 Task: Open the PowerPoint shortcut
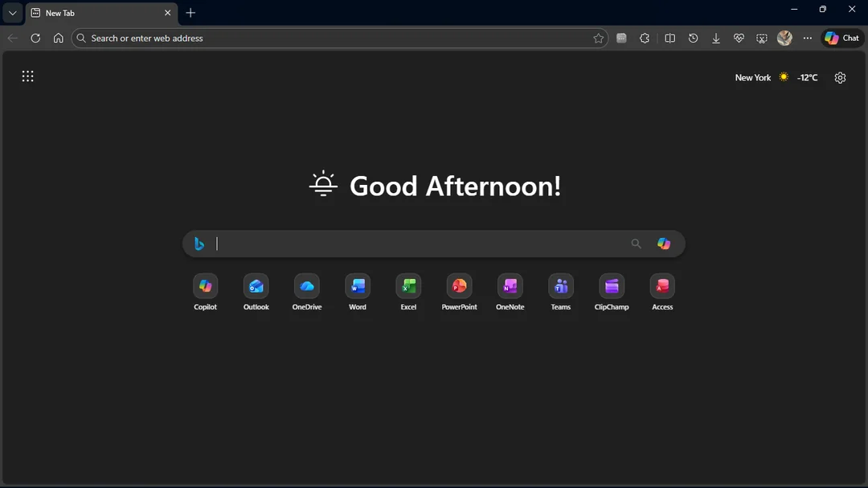coord(459,286)
